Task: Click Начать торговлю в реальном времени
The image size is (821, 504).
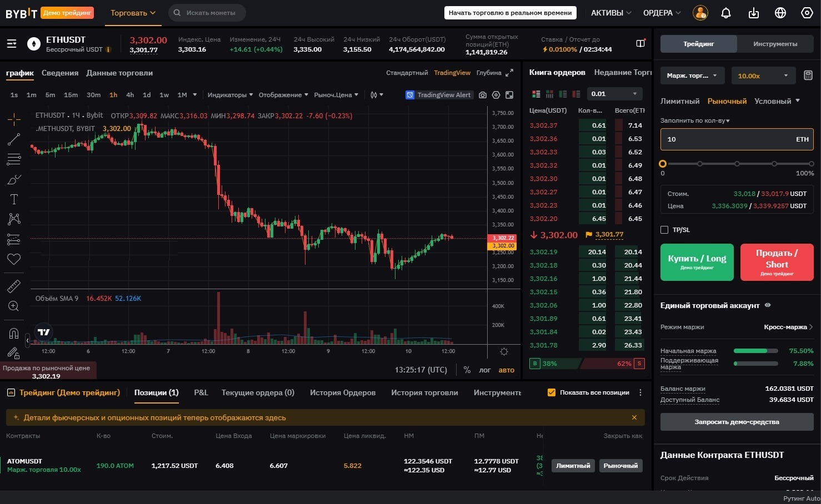Action: pyautogui.click(x=510, y=13)
